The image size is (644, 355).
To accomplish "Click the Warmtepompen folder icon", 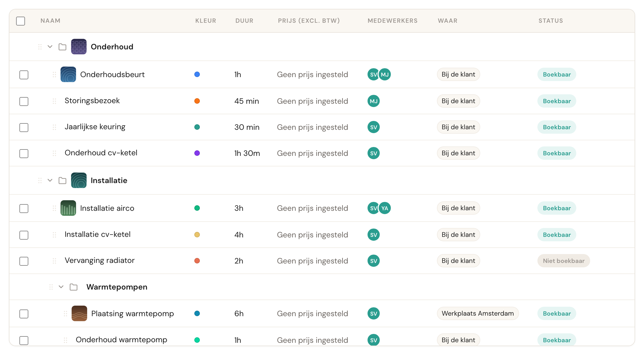I will (74, 287).
